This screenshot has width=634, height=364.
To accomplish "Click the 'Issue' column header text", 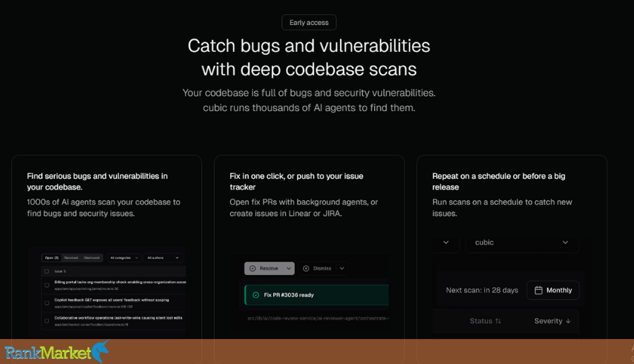I will [60, 272].
